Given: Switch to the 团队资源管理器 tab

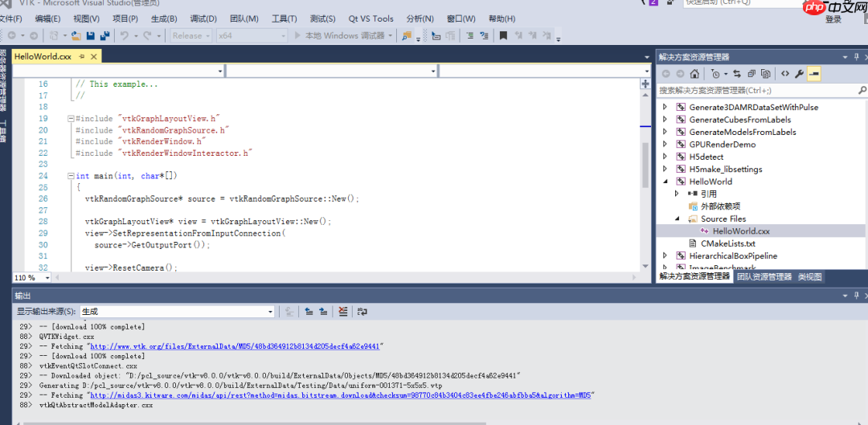Looking at the screenshot, I should pyautogui.click(x=764, y=276).
